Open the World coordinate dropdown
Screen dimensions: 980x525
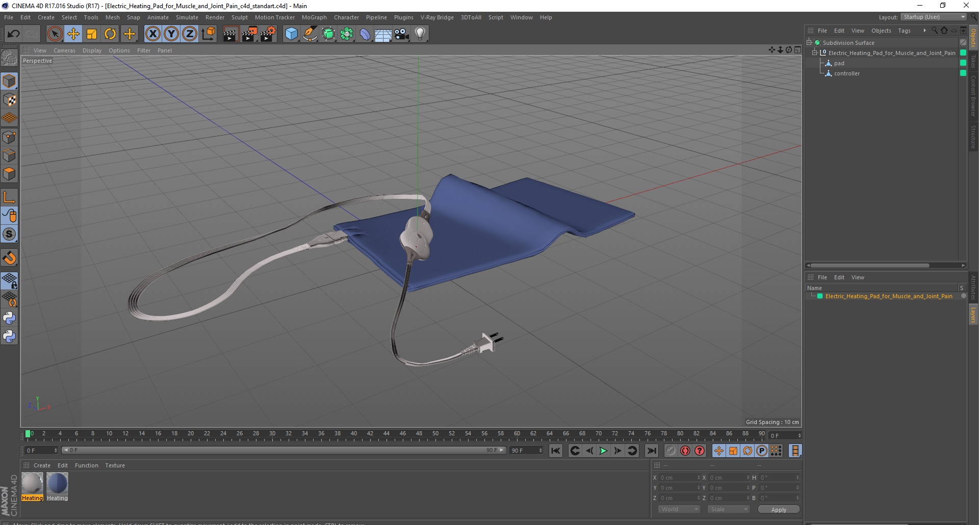point(679,509)
